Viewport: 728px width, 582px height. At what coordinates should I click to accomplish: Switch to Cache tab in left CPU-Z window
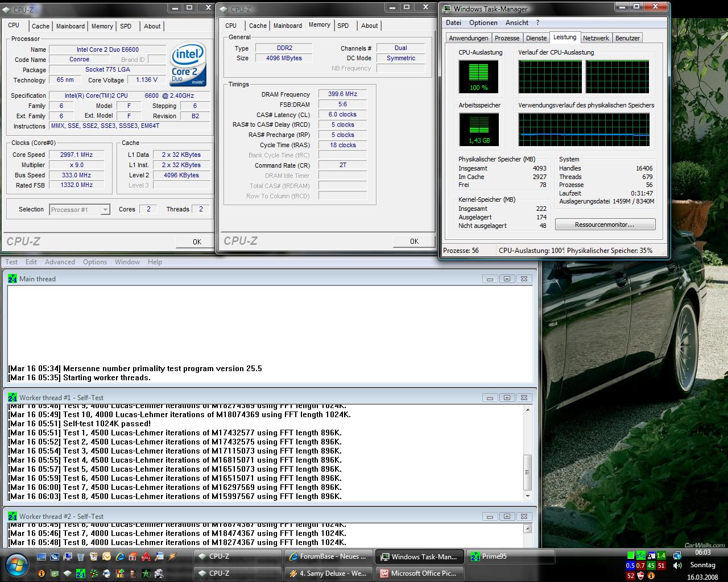pyautogui.click(x=40, y=26)
